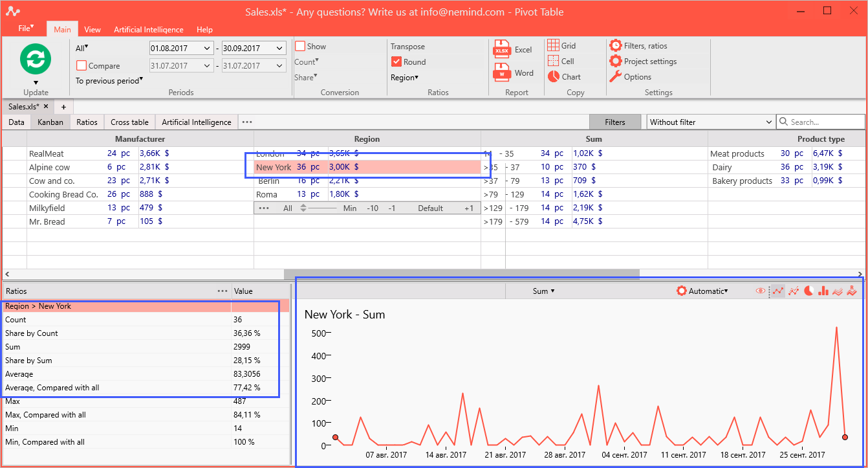Screen dimensions: 868x468
Task: Uncheck the Round checkbox
Action: [x=396, y=62]
